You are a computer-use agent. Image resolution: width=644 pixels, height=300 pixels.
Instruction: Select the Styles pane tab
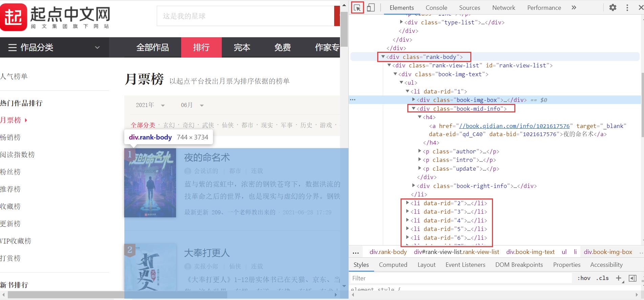[361, 265]
